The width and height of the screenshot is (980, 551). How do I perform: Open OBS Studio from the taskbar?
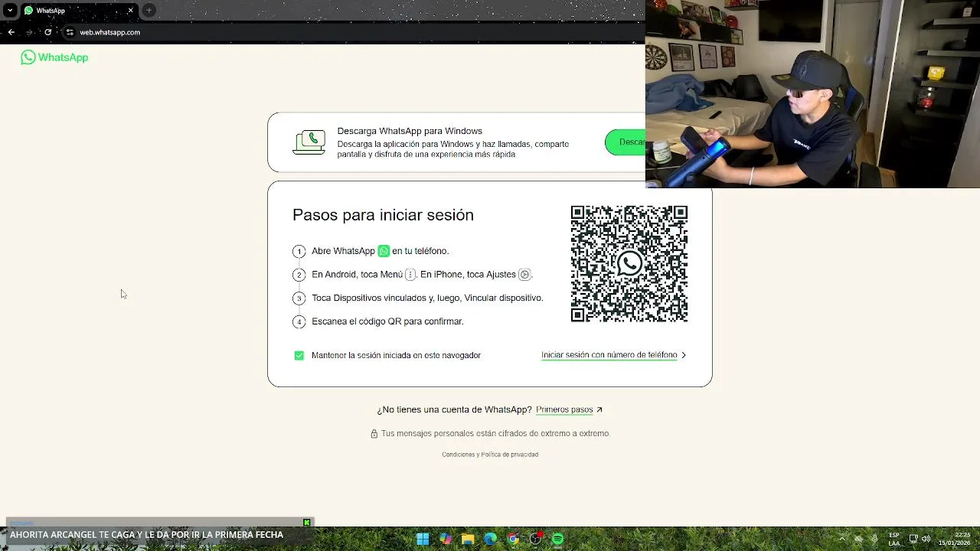pyautogui.click(x=536, y=539)
